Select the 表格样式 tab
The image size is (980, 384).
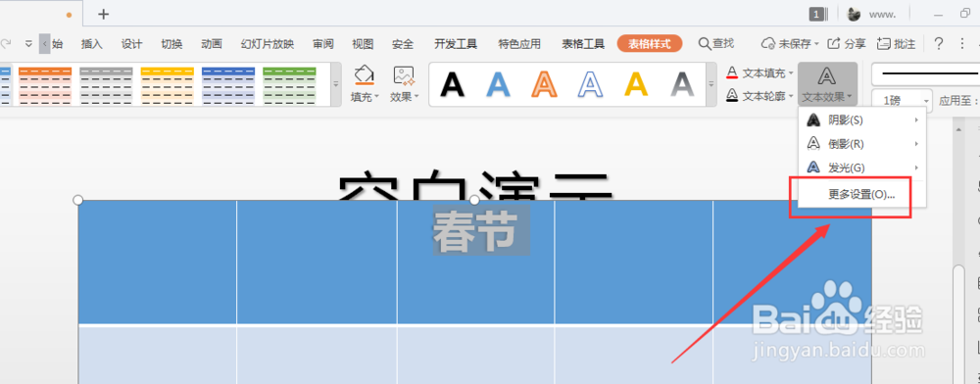coord(650,44)
